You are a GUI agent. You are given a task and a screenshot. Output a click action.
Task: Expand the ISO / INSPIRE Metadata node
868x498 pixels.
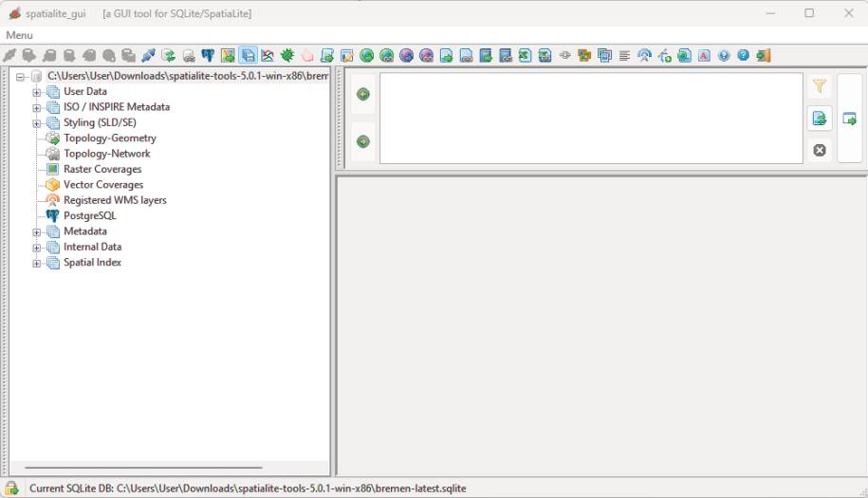click(37, 108)
